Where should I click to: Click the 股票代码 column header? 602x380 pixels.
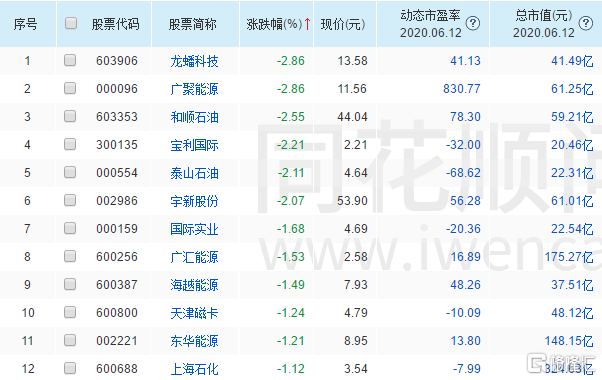pos(115,24)
